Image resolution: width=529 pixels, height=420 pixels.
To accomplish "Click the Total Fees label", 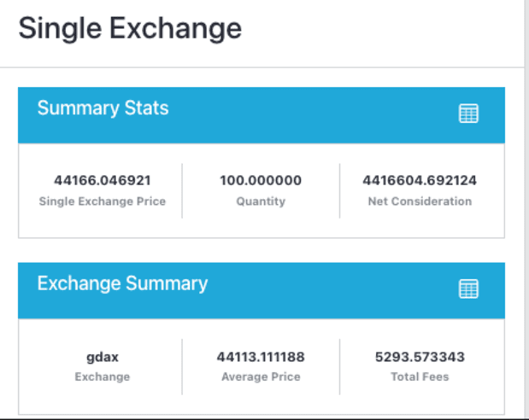I will coord(420,376).
